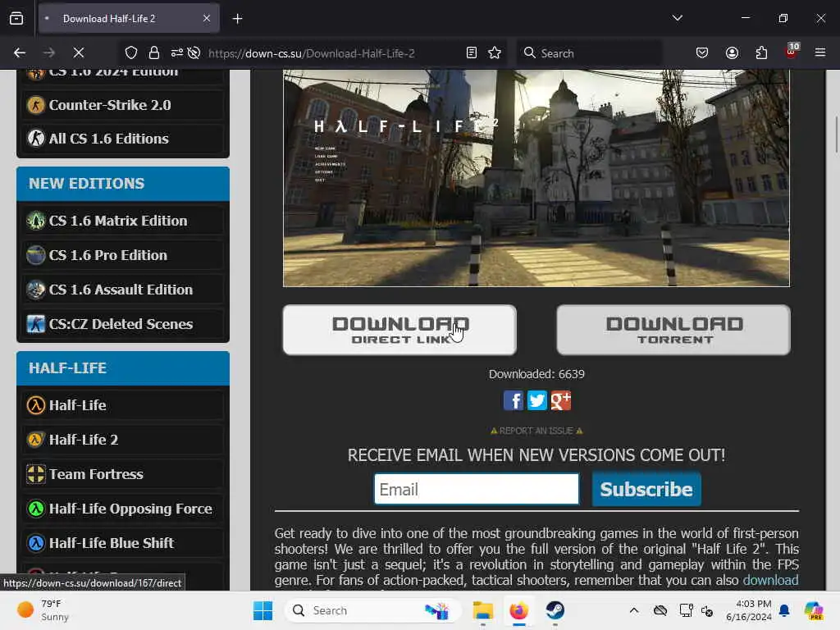Screen dimensions: 840x630
Task: Open a new tab with plus button
Action: pos(237,19)
